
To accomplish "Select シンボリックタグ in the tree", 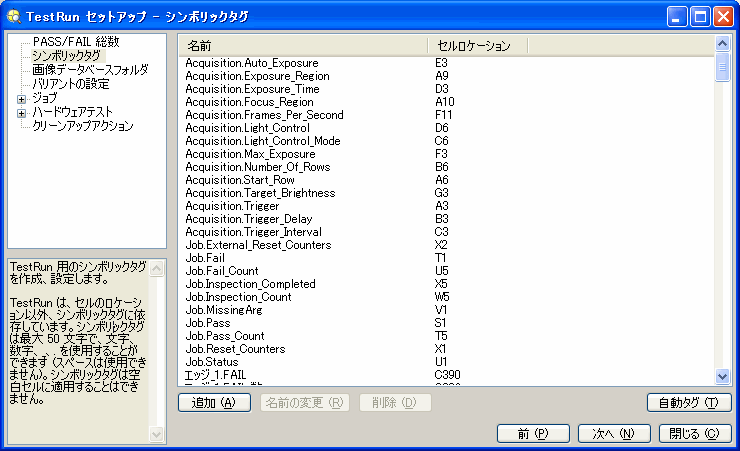I will point(66,56).
